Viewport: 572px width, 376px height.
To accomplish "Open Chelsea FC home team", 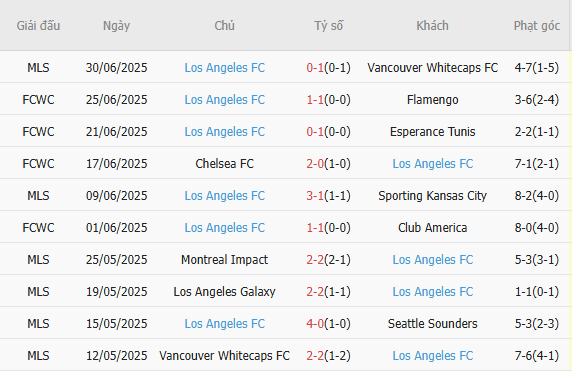I will pyautogui.click(x=225, y=164).
